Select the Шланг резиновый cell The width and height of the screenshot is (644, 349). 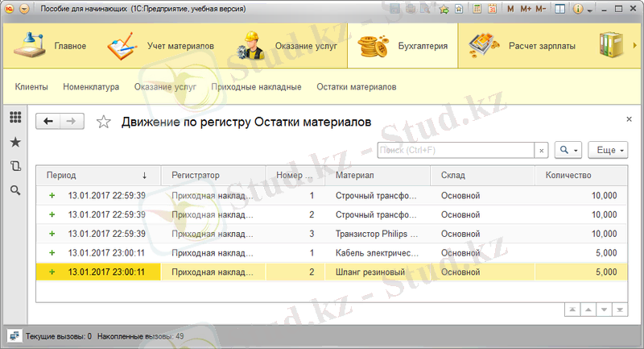pyautogui.click(x=377, y=272)
